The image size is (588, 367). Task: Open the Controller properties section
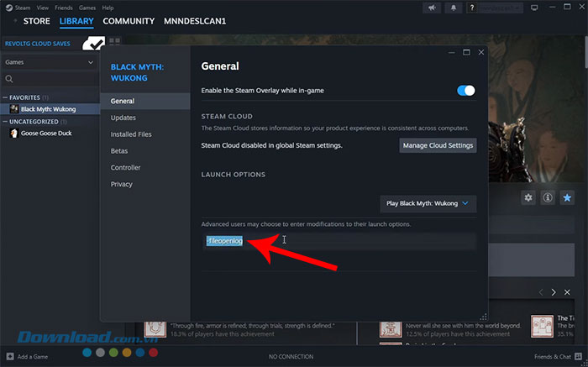tap(125, 168)
